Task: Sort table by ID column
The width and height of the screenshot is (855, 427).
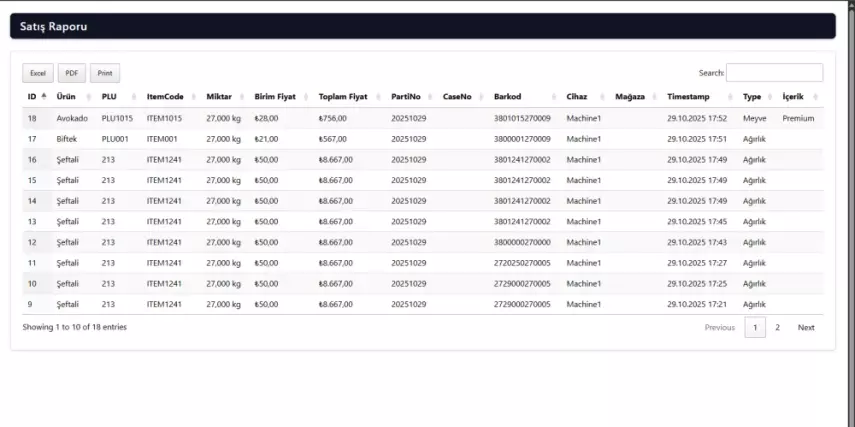Action: click(32, 97)
